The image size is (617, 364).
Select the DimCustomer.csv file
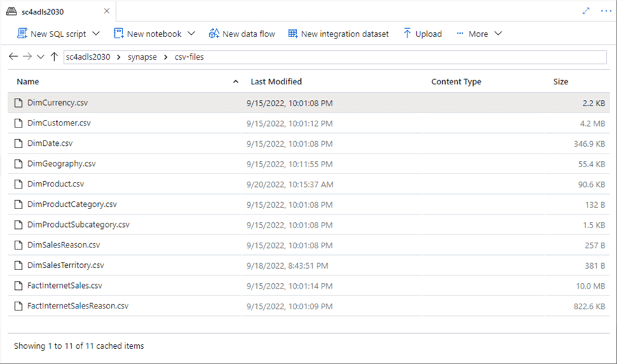tap(59, 123)
